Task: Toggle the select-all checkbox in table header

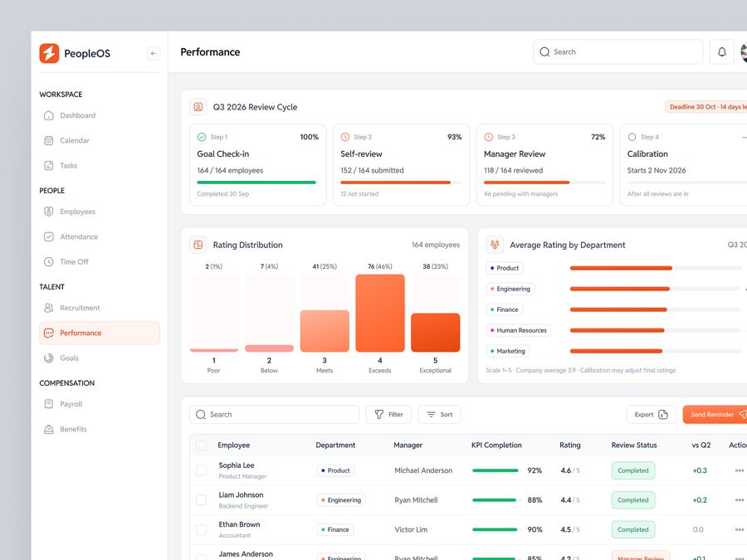Action: click(x=202, y=446)
